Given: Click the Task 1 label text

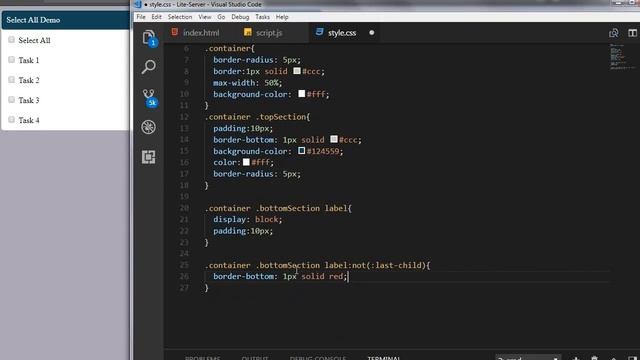Looking at the screenshot, I should coord(29,60).
